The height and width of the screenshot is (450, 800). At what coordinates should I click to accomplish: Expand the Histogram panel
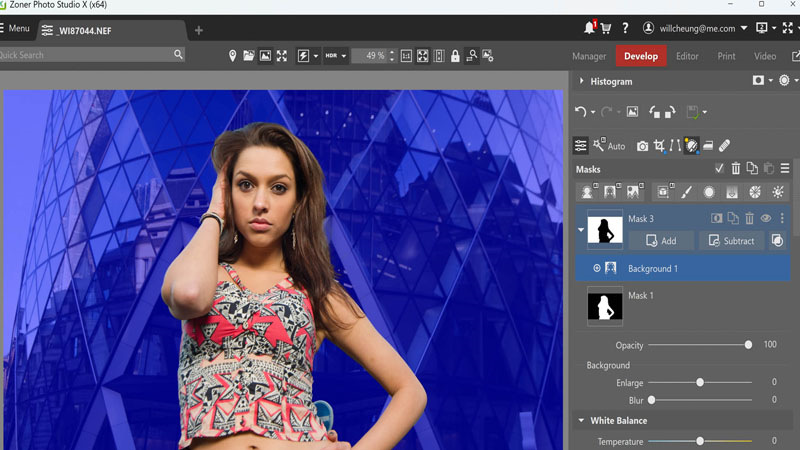coord(581,81)
